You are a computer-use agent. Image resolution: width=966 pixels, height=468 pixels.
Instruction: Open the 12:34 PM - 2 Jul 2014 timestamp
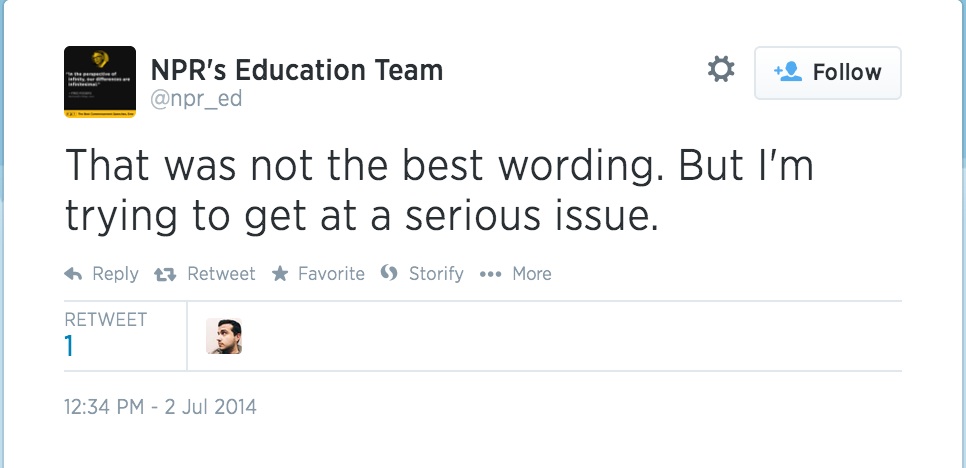[160, 407]
